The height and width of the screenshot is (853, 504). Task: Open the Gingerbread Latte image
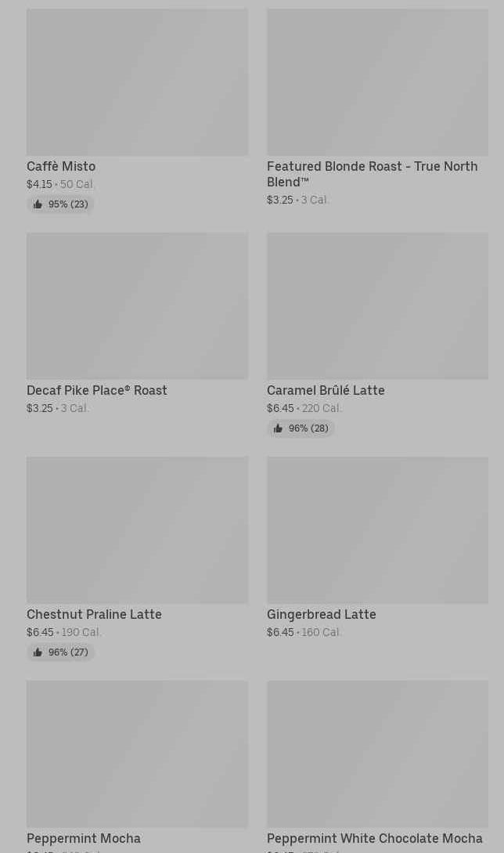click(377, 530)
